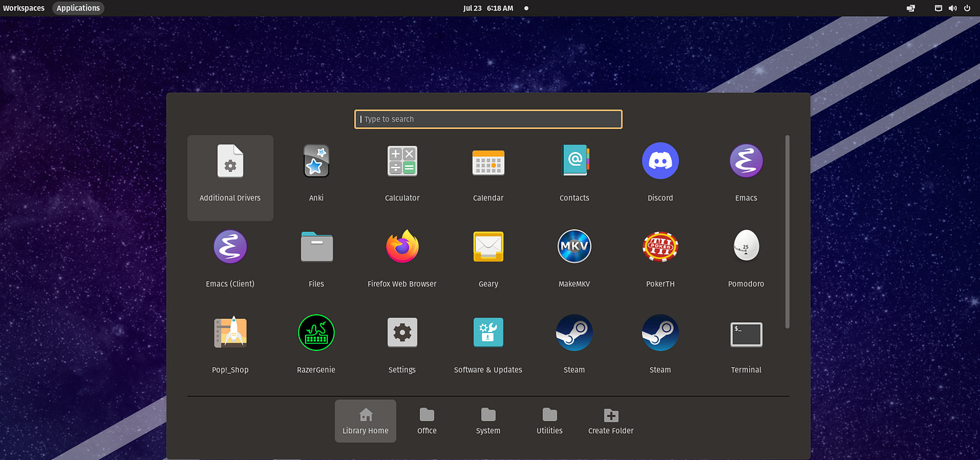Screen dimensions: 980x460
Task: Launch Firefox Web Browser
Action: [x=402, y=264]
